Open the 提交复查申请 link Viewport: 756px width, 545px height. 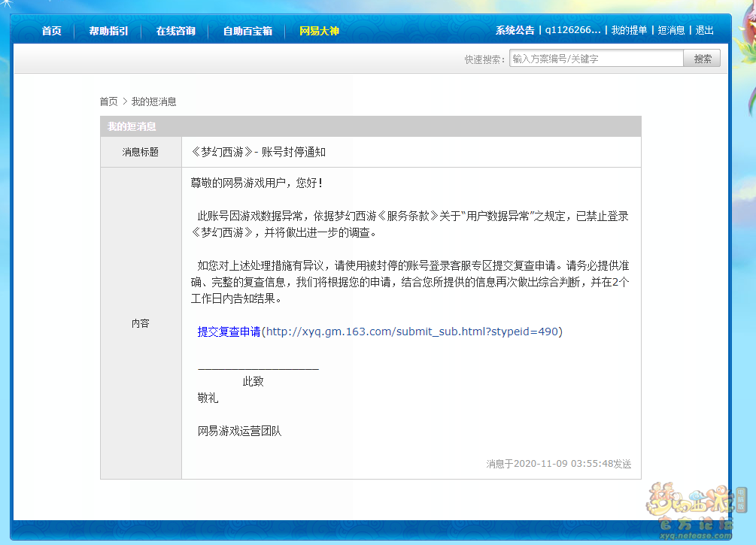point(229,332)
